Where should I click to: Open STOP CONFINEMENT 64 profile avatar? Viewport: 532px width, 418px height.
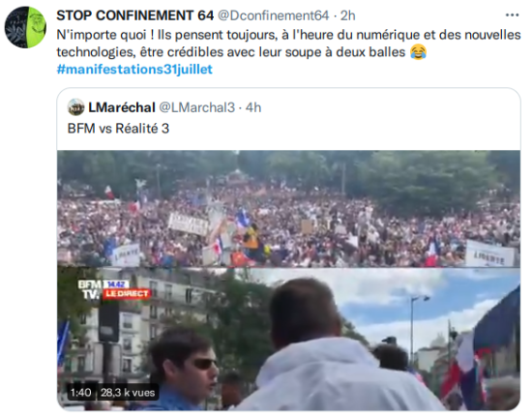[x=25, y=27]
